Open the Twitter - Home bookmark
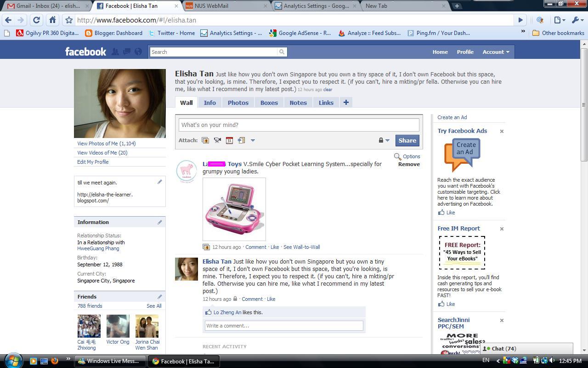The image size is (588, 368). pos(171,33)
